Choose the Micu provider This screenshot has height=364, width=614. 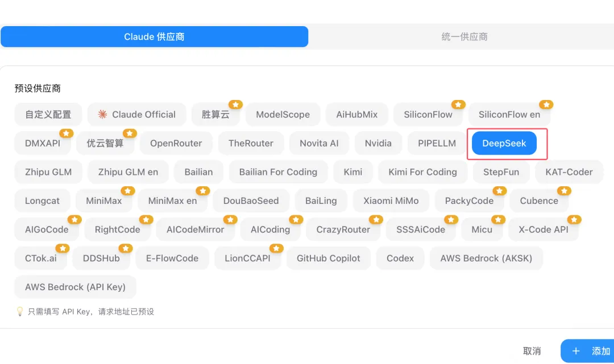[x=482, y=229]
